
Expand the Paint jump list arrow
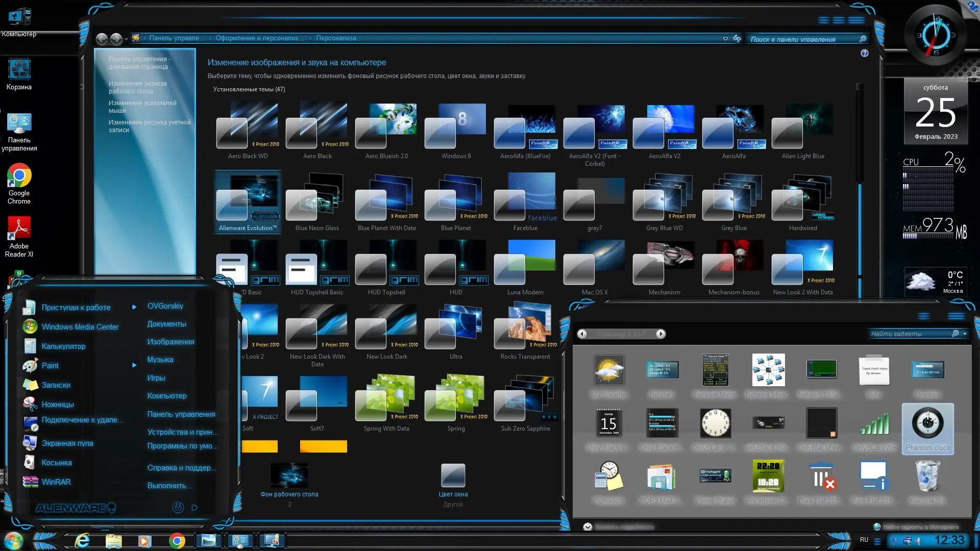click(134, 365)
